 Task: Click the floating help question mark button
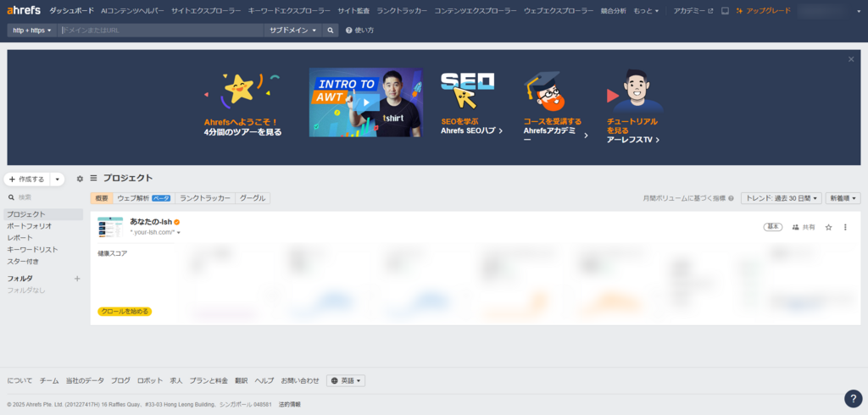pyautogui.click(x=853, y=398)
